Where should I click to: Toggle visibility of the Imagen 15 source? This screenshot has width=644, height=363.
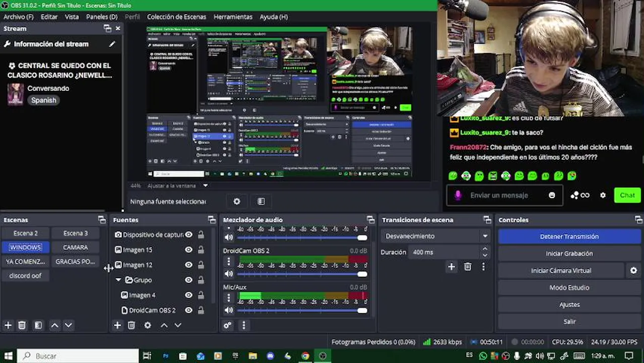(188, 250)
